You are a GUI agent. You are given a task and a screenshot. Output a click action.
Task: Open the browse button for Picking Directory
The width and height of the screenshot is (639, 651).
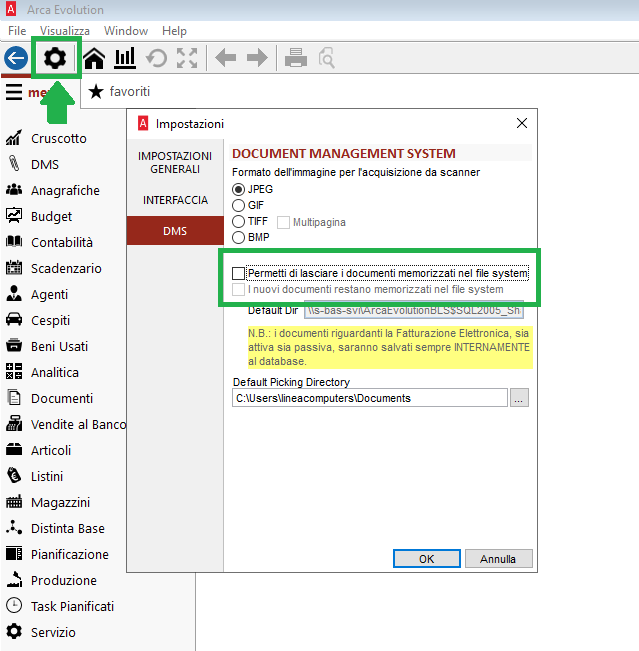click(519, 398)
